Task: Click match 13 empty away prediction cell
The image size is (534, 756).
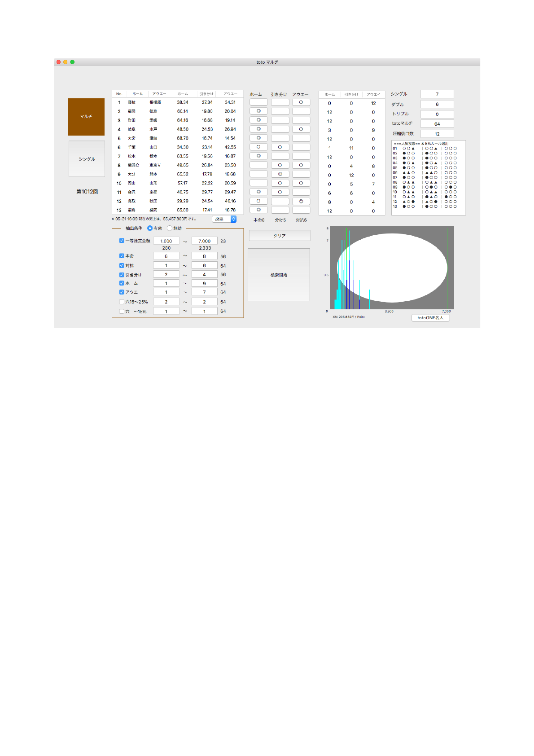Action: click(301, 210)
